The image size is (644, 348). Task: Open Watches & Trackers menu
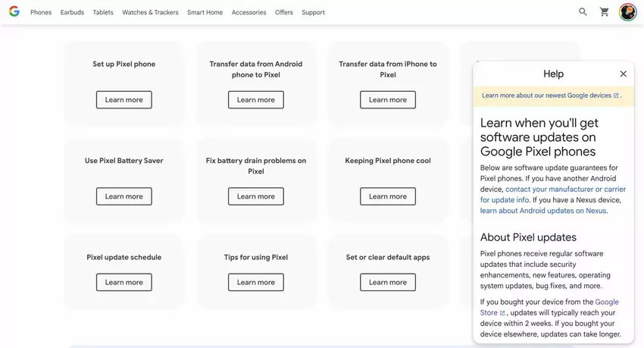coord(150,13)
